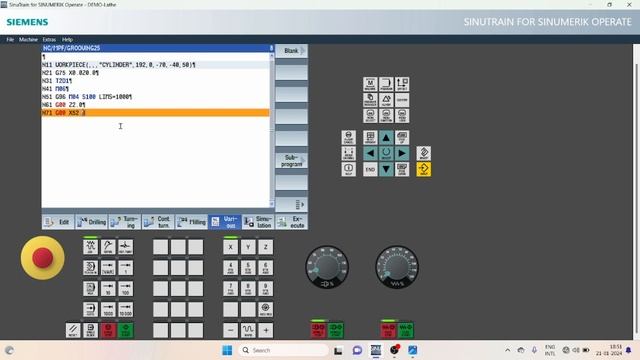Click the Custom key
The height and width of the screenshot is (360, 640).
click(402, 100)
